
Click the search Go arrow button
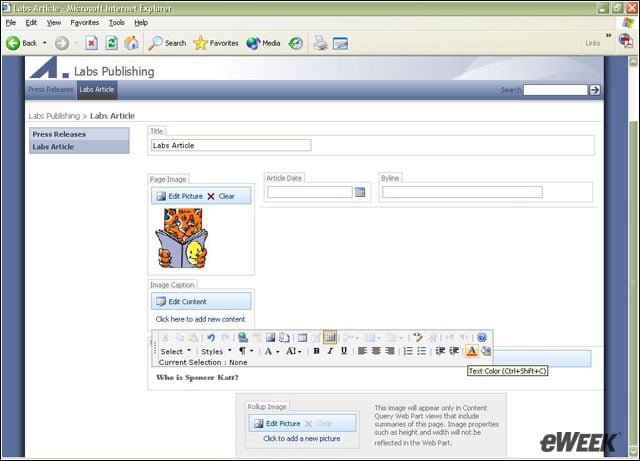click(x=595, y=90)
